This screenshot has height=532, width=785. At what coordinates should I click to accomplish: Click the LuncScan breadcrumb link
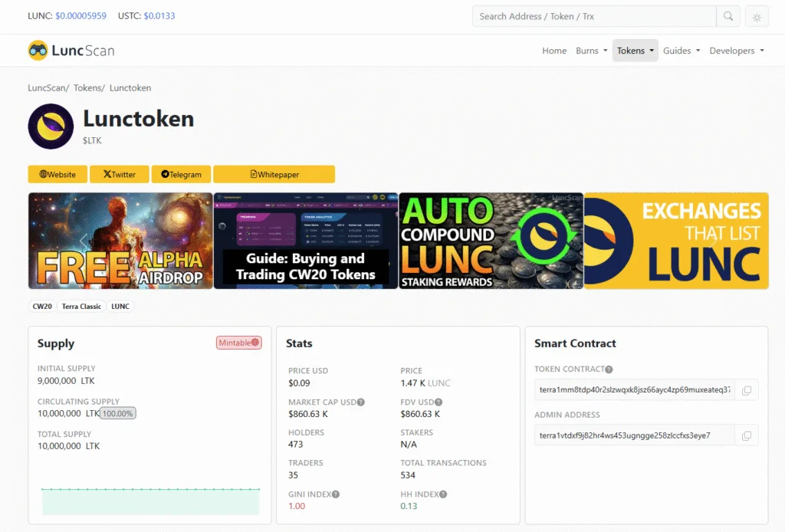pos(47,87)
